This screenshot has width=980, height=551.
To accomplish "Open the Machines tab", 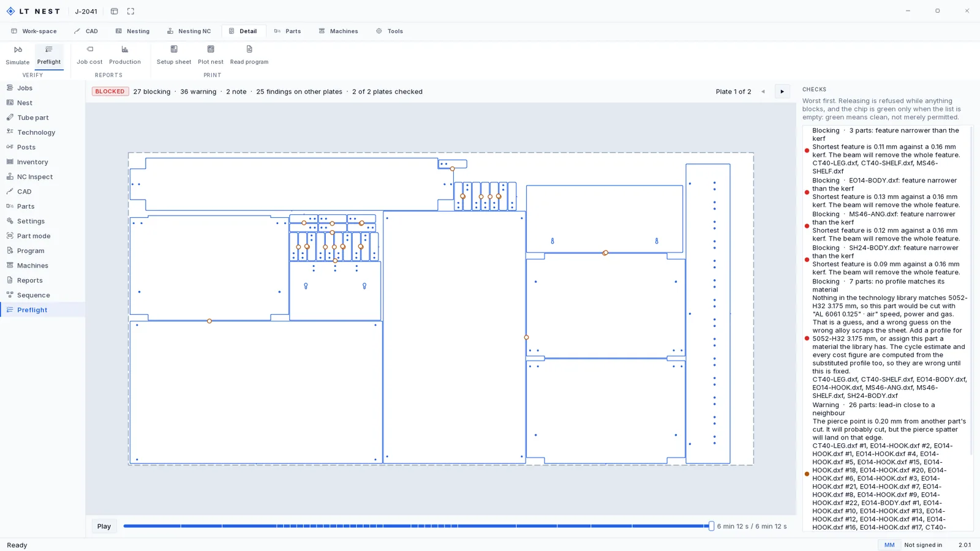I will pos(338,31).
